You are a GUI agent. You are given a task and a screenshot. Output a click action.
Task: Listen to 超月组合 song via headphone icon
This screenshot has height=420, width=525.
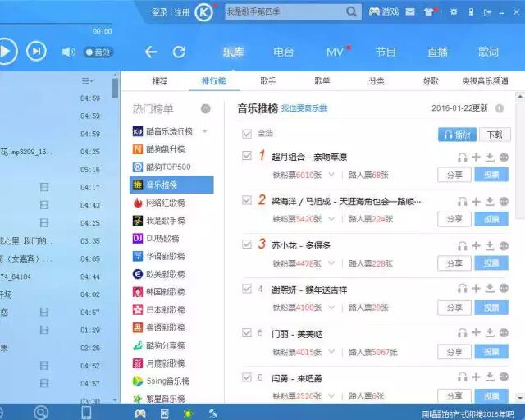[463, 157]
